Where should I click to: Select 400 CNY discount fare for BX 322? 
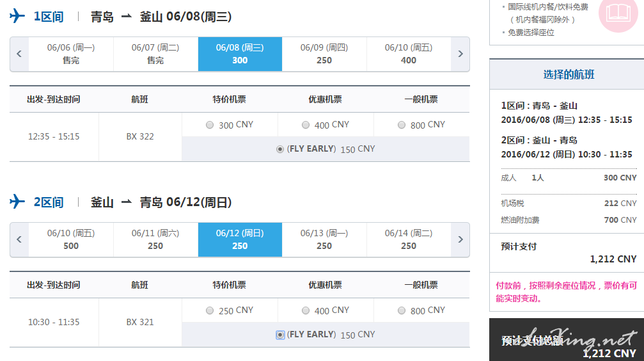(x=306, y=125)
